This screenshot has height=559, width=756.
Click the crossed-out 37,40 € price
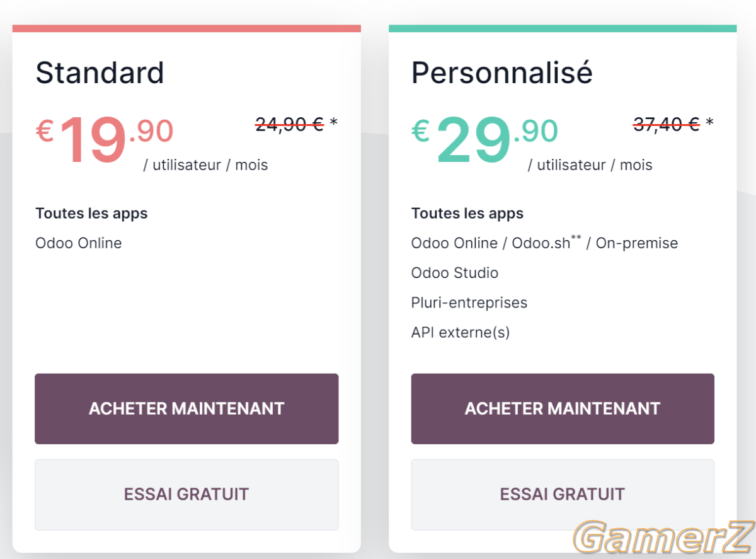click(x=667, y=124)
